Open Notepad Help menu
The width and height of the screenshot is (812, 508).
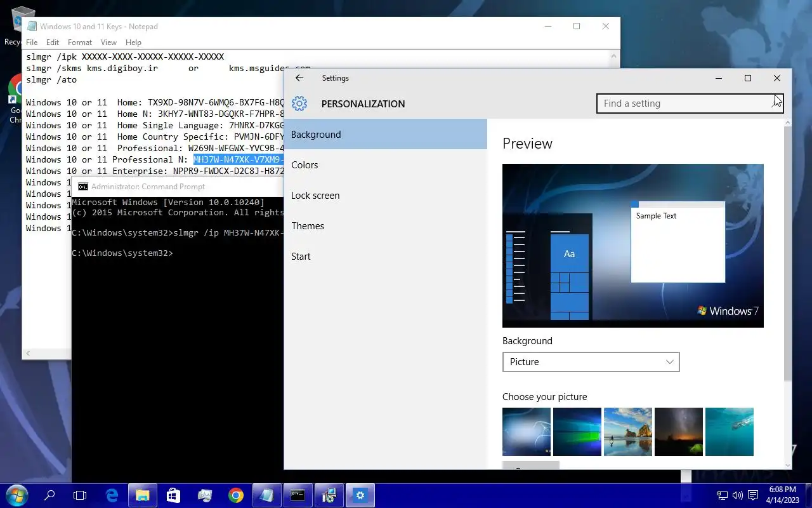coord(133,43)
